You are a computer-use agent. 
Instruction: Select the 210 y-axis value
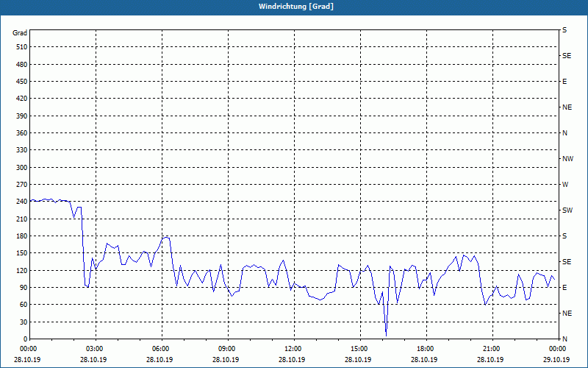(22, 219)
